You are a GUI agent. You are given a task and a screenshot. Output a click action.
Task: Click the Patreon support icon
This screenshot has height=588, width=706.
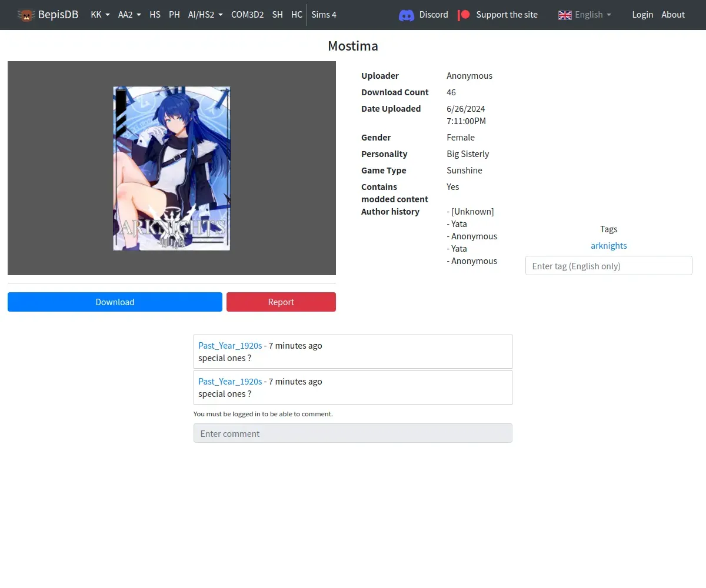point(464,15)
